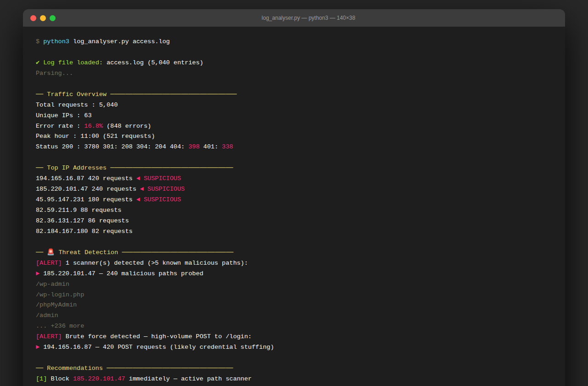
Task: Click the [ALERT] scanner detection label
Action: click(x=49, y=262)
